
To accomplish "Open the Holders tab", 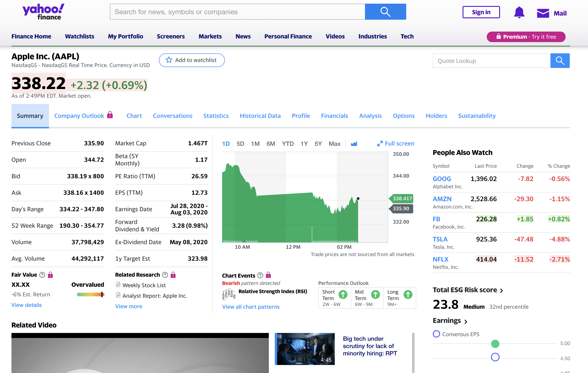I will tap(436, 116).
